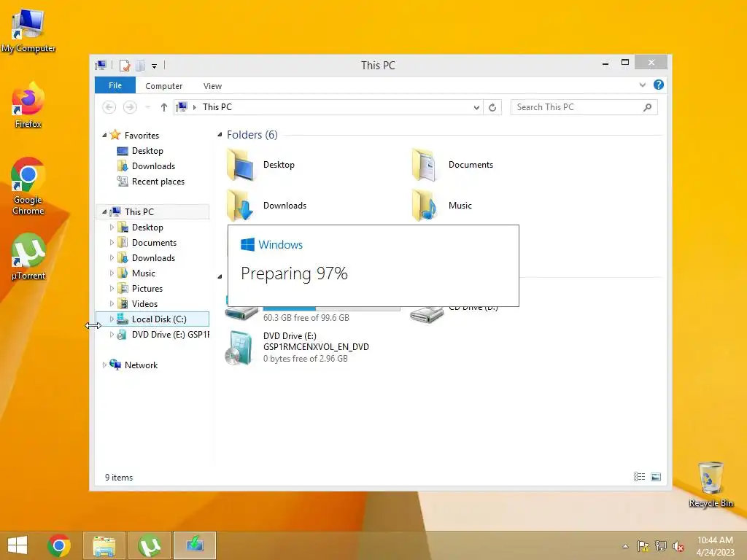Open the Customize Quick Access Toolbar arrow

click(x=155, y=66)
